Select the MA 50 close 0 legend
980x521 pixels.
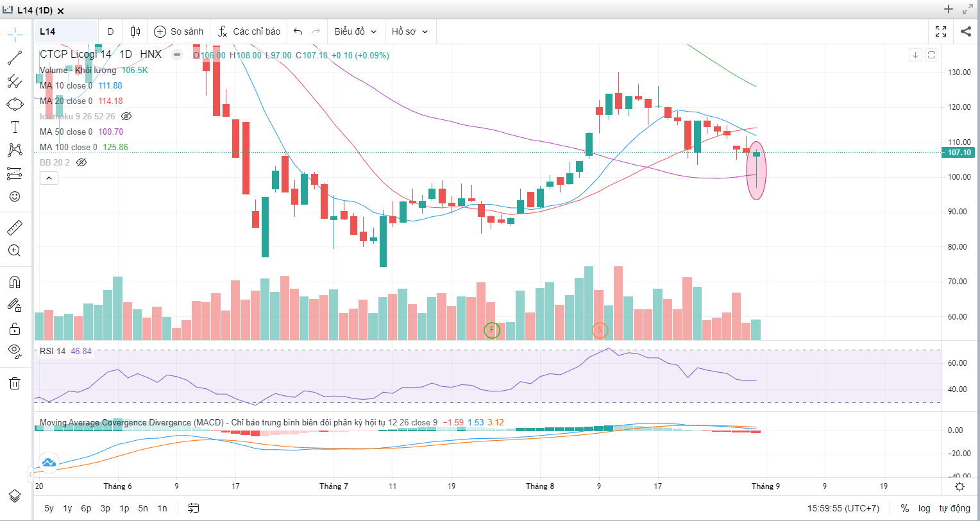[66, 132]
